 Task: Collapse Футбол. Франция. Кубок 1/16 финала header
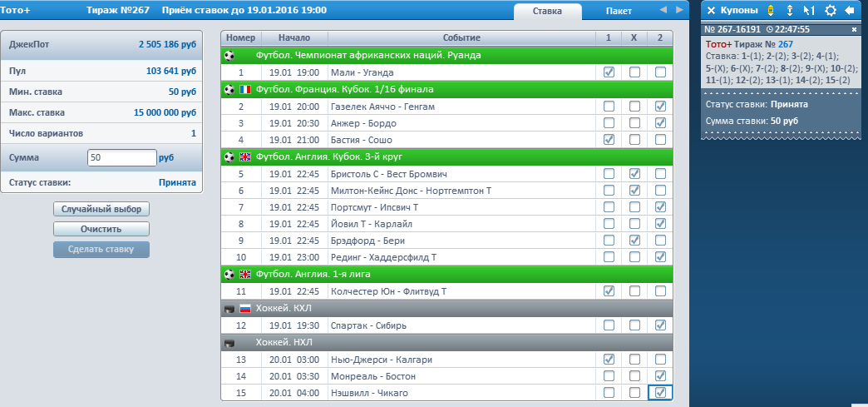[446, 89]
